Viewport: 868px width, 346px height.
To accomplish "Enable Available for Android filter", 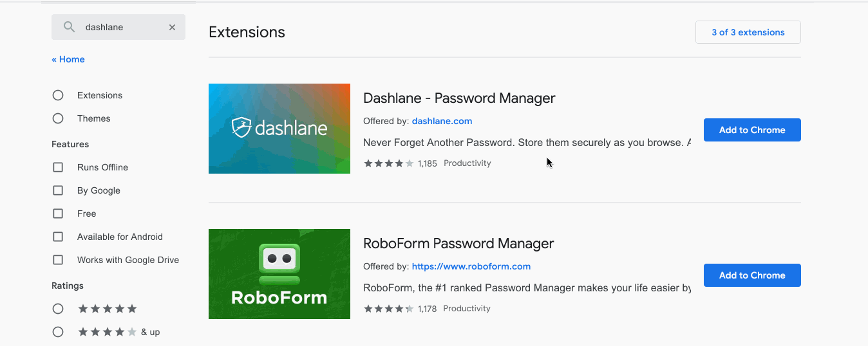I will [58, 237].
